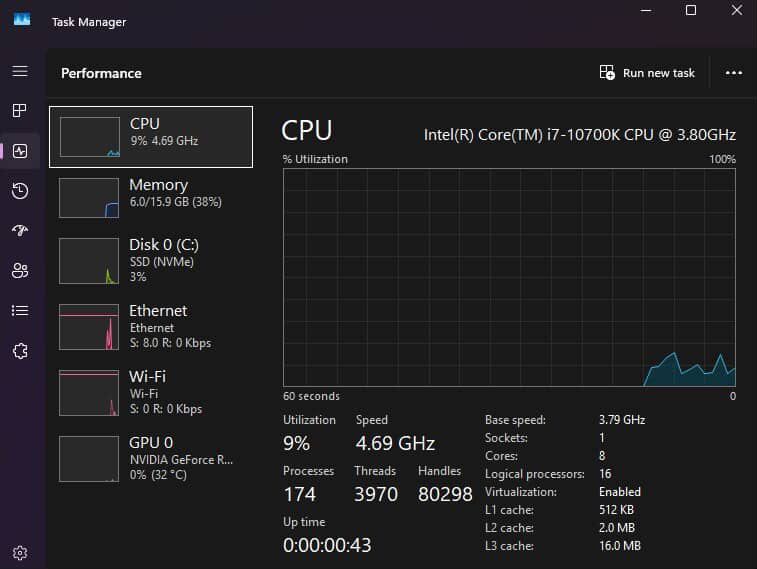Click the Memory mini graph thumbnail
Viewport: 757px width, 569px height.
pos(89,198)
